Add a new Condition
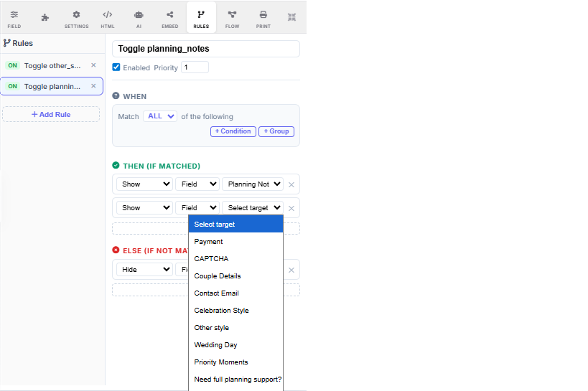The height and width of the screenshot is (391, 588). (233, 131)
